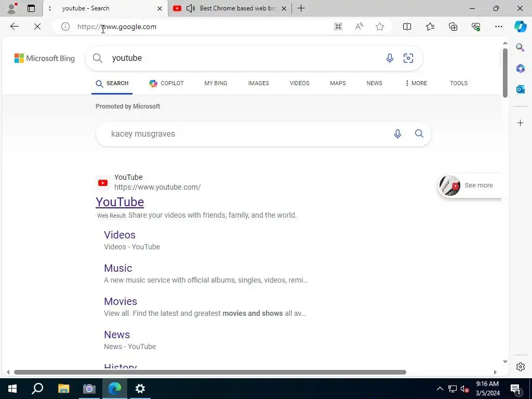Open the Videos sublink
Screen dimensions: 532x399
click(120, 235)
